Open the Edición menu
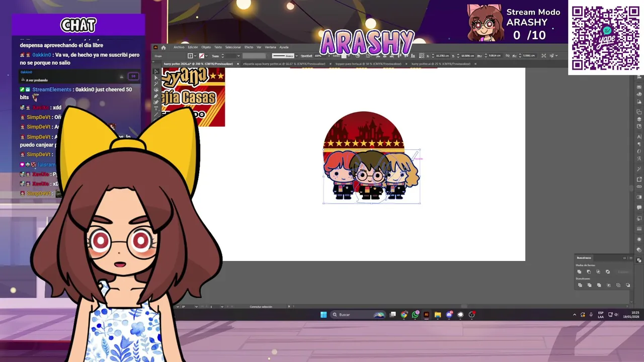Image resolution: width=644 pixels, height=362 pixels. coord(193,47)
